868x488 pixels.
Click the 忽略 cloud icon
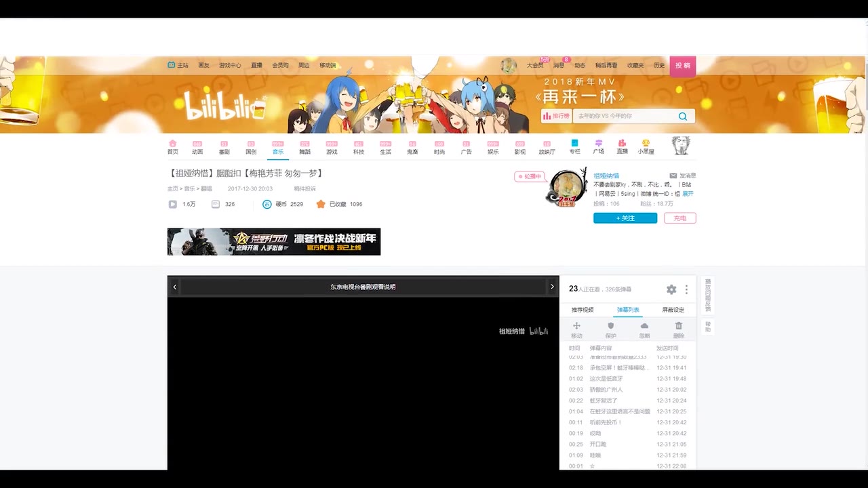click(644, 326)
